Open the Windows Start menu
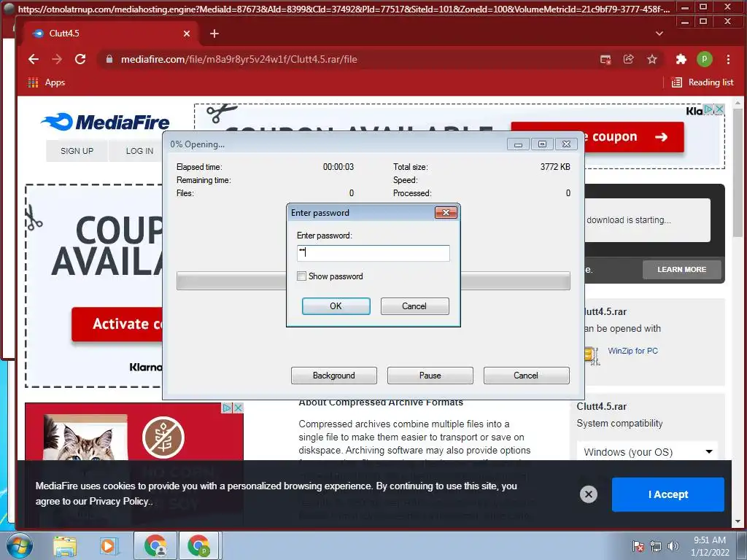The height and width of the screenshot is (560, 747). pyautogui.click(x=19, y=545)
